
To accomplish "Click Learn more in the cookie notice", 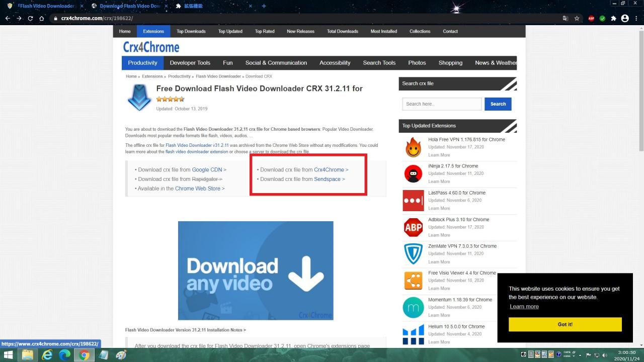I will click(x=524, y=307).
